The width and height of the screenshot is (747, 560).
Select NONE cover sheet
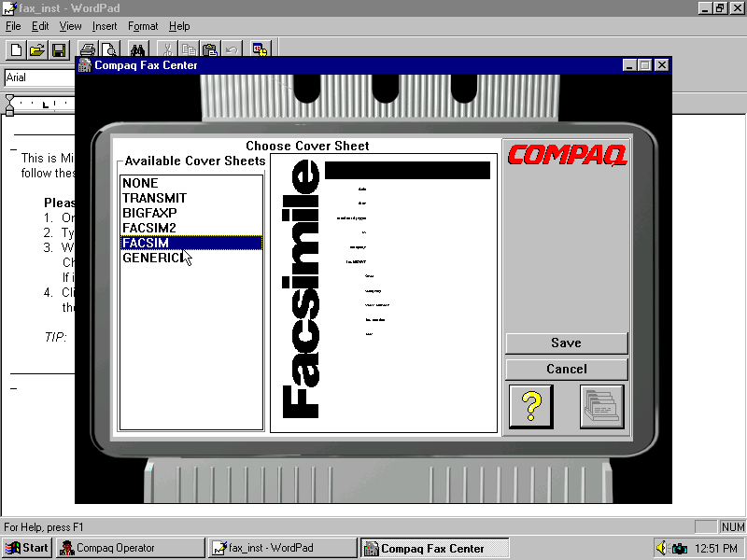(191, 183)
